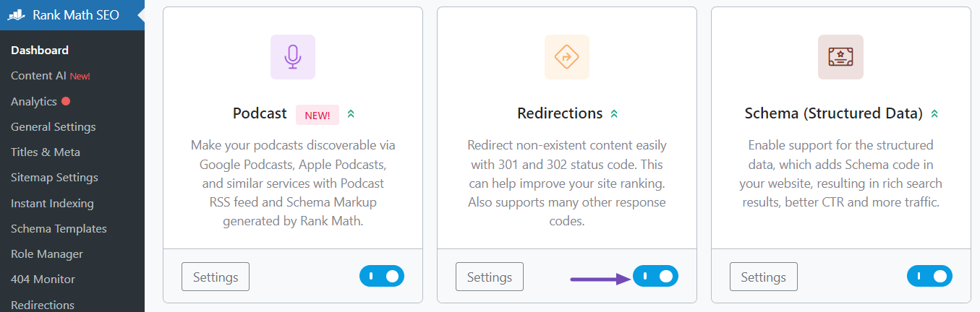Turn off the Redirections module switch
The image size is (980, 312).
coord(655,276)
